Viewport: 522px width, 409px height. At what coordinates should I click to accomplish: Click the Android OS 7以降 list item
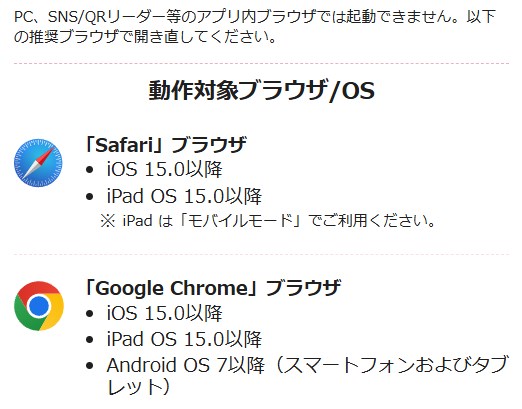(x=308, y=375)
